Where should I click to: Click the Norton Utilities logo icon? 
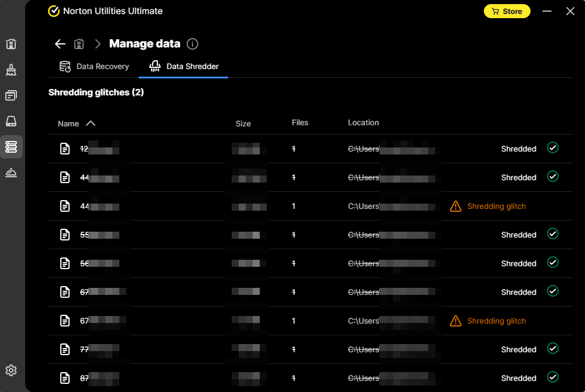[54, 11]
